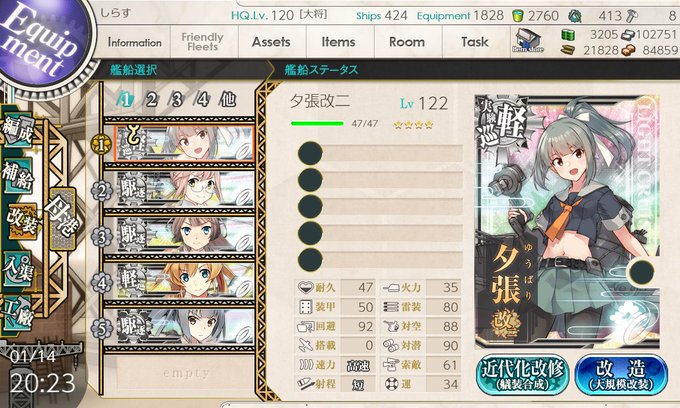Click the 改造 remodel button

(621, 374)
